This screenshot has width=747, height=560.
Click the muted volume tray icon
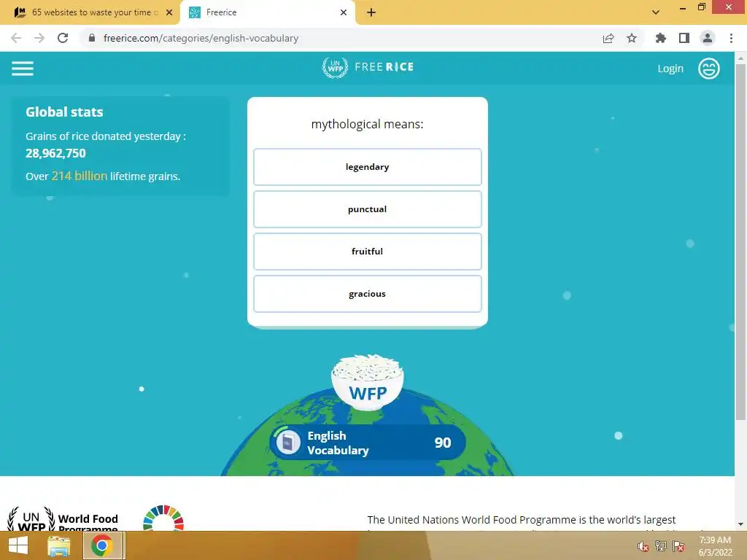pos(643,546)
